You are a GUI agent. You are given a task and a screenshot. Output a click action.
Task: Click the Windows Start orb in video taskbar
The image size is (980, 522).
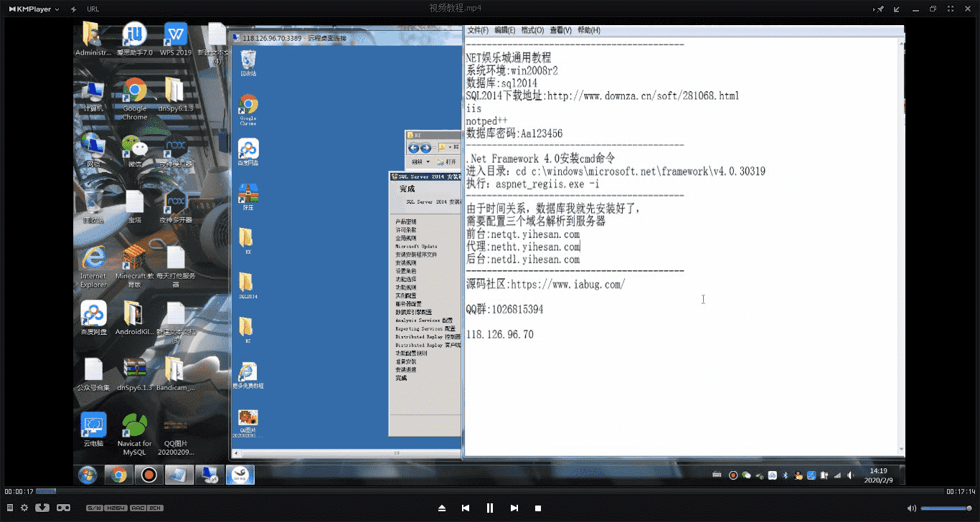88,475
